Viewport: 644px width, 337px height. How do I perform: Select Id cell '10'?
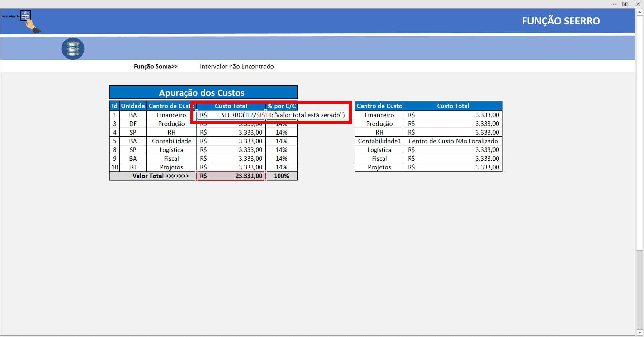115,167
